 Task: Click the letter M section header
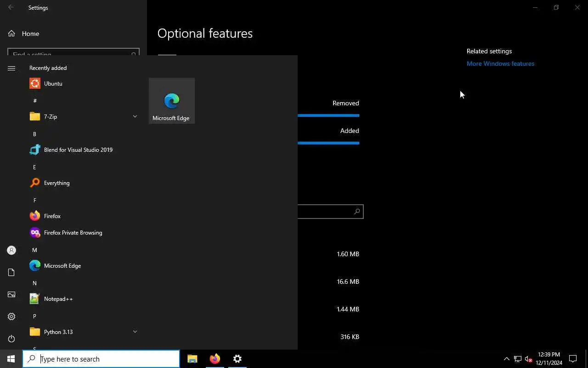[34, 250]
